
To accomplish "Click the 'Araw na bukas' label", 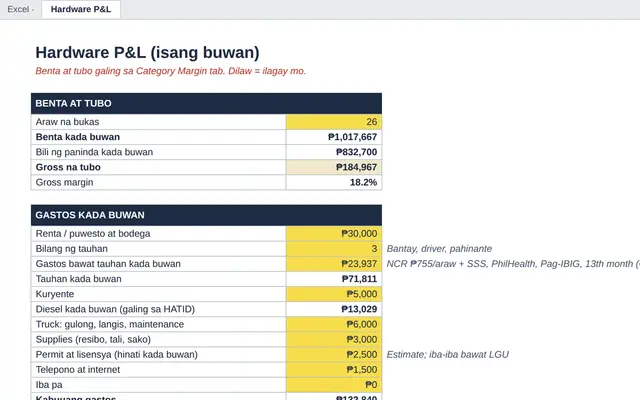I will pos(67,122).
